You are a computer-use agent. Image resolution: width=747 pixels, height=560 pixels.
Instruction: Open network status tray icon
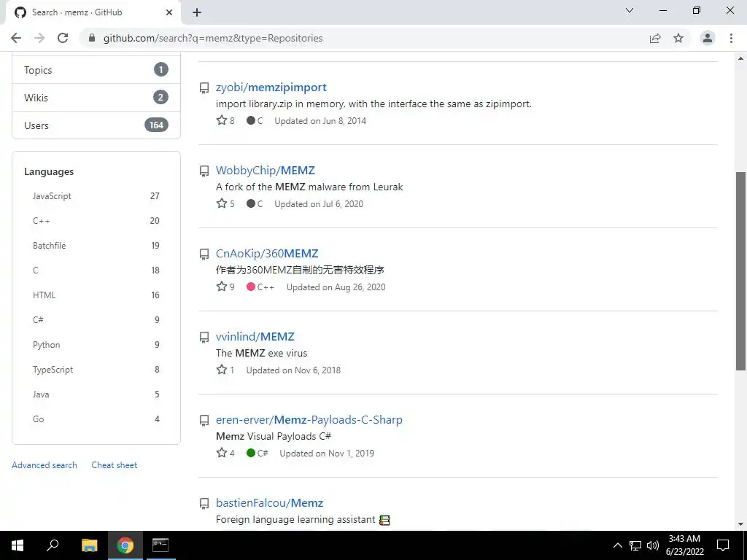click(635, 545)
